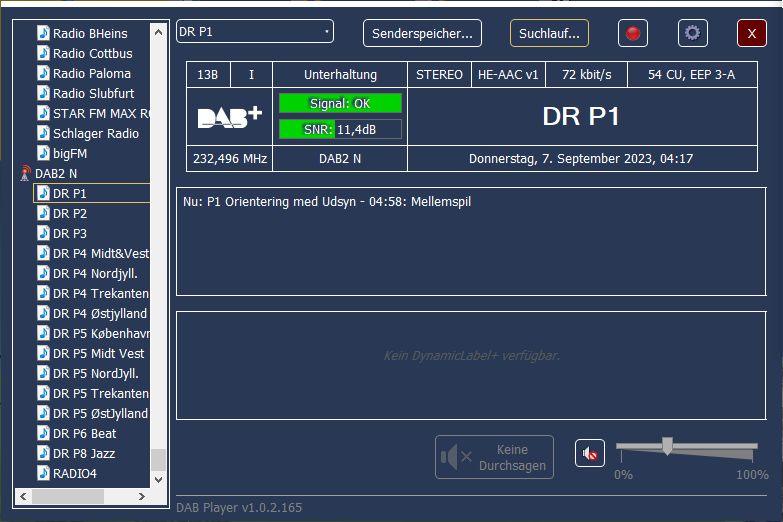Click music note icon beside bigFM
The height and width of the screenshot is (522, 783).
pos(43,153)
